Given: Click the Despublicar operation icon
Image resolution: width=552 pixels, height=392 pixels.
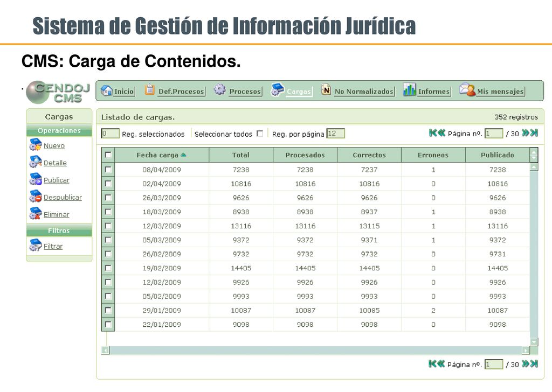Looking at the screenshot, I should pyautogui.click(x=35, y=197).
